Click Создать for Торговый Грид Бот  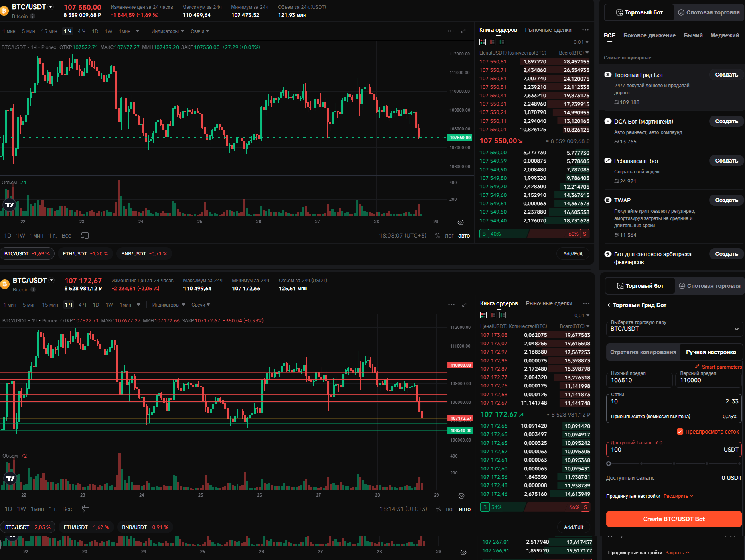(726, 75)
